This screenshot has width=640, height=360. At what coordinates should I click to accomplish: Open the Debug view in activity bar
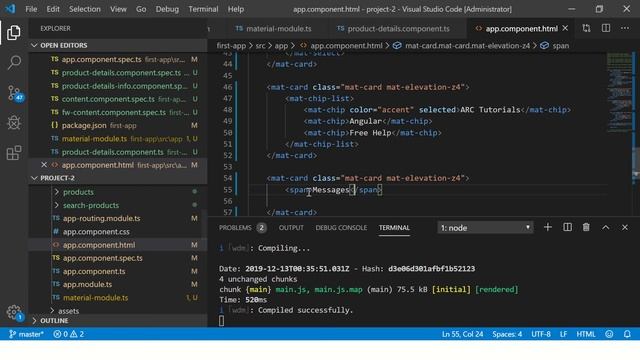pyautogui.click(x=14, y=123)
